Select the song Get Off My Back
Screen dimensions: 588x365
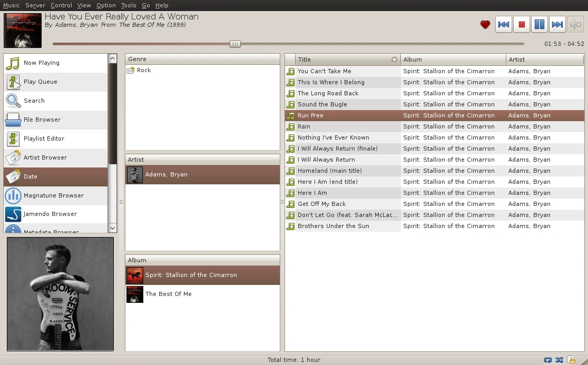[x=435, y=204]
